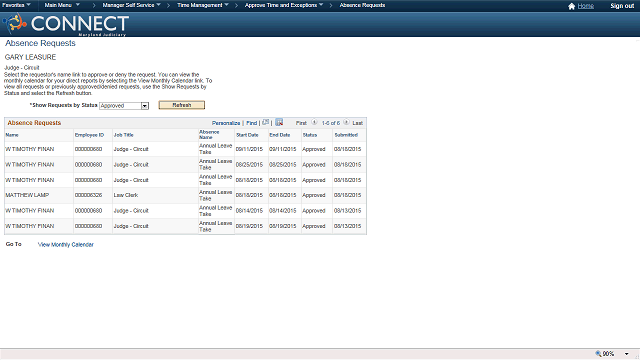Click end date 08/25/2015 cell
The image size is (640, 360).
click(x=282, y=165)
